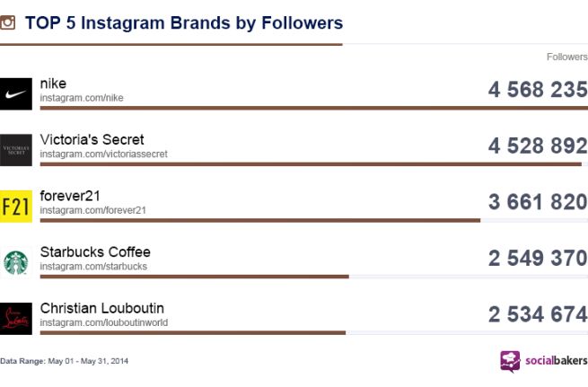The image size is (588, 387).
Task: Open the instagram.com/victoriassecret link
Action: click(x=103, y=154)
